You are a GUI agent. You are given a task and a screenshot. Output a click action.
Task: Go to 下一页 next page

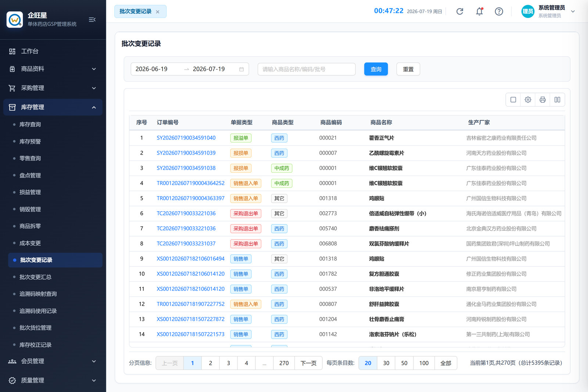(308, 363)
